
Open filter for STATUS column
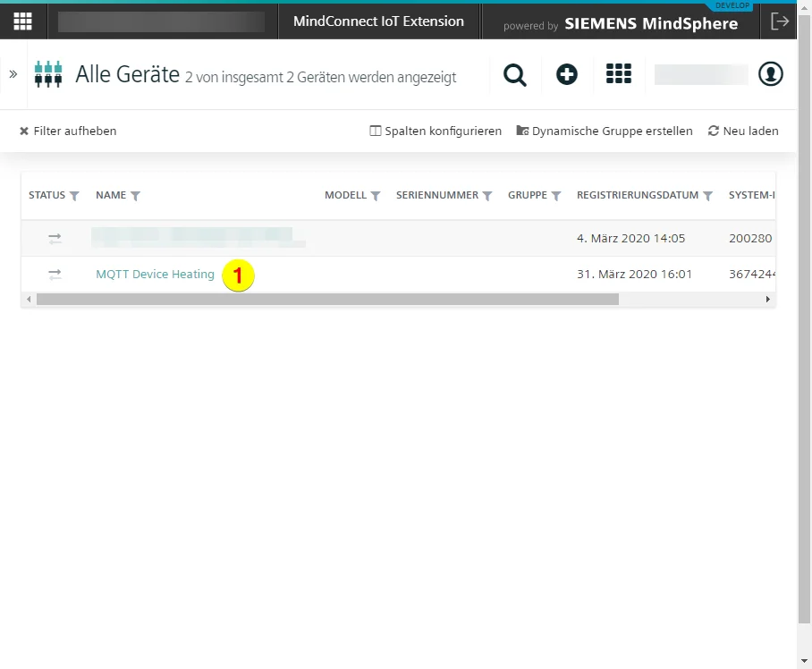pos(74,196)
